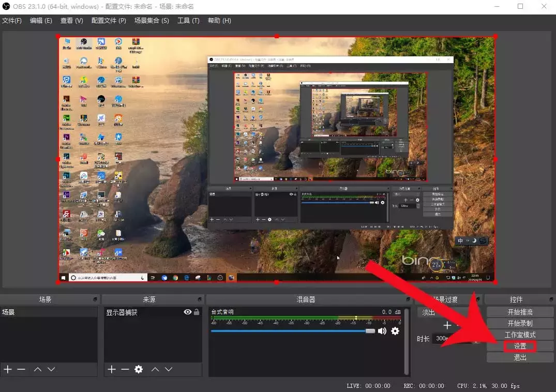Pop out the 场景 dock panel
Screen dimensions: 556x392
pyautogui.click(x=95, y=299)
